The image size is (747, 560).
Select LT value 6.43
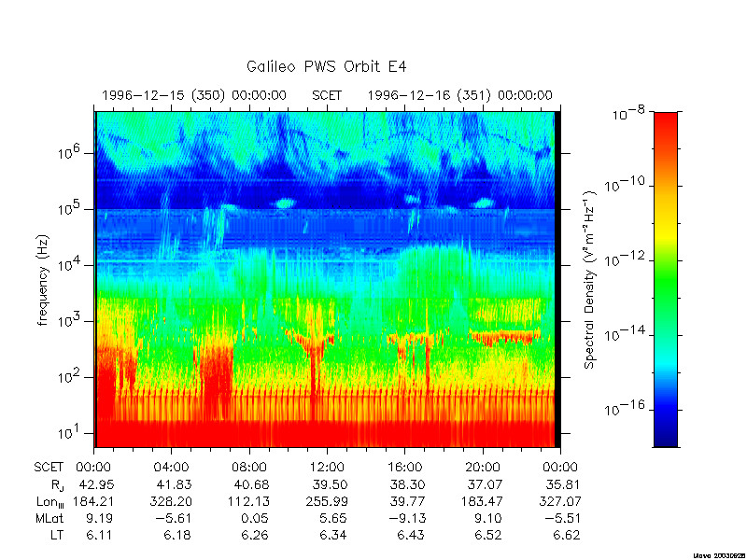tap(411, 535)
